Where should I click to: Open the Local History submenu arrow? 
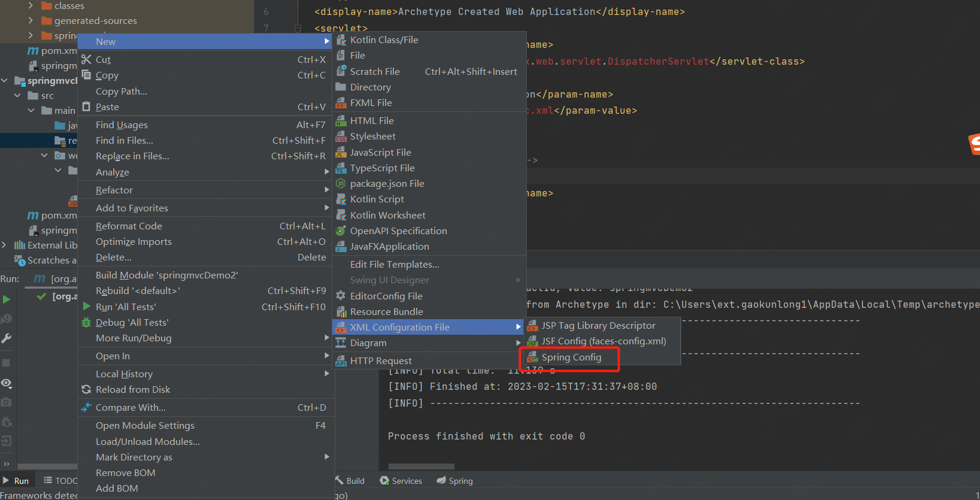pyautogui.click(x=327, y=374)
